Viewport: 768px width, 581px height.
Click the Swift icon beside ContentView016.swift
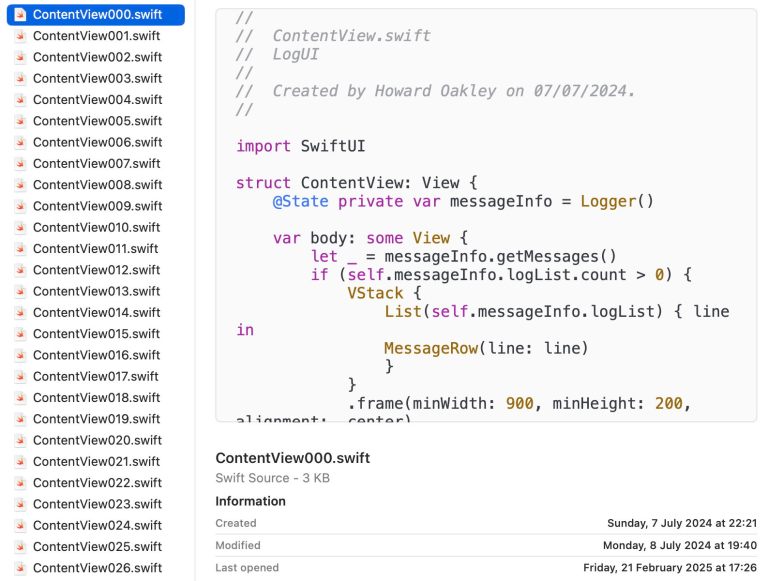click(x=20, y=355)
